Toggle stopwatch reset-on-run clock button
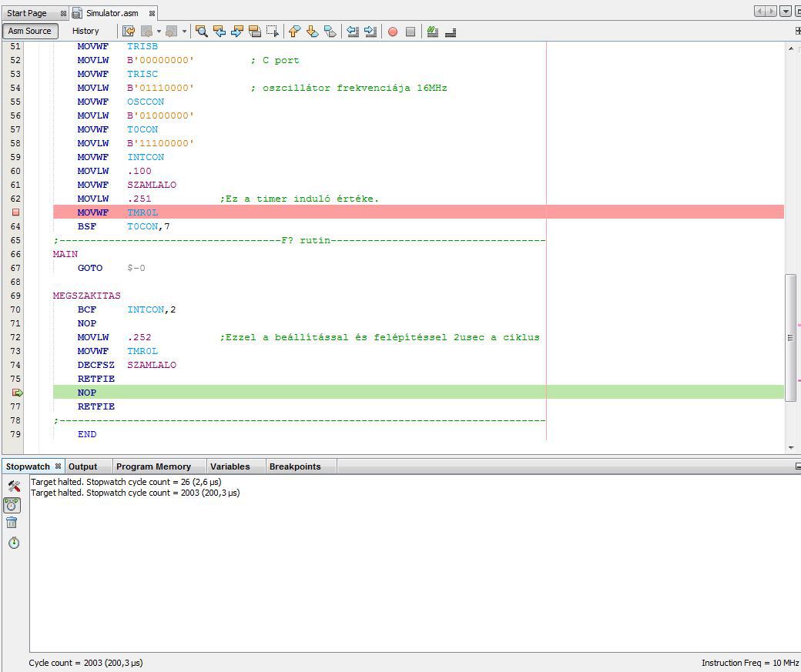 12,505
